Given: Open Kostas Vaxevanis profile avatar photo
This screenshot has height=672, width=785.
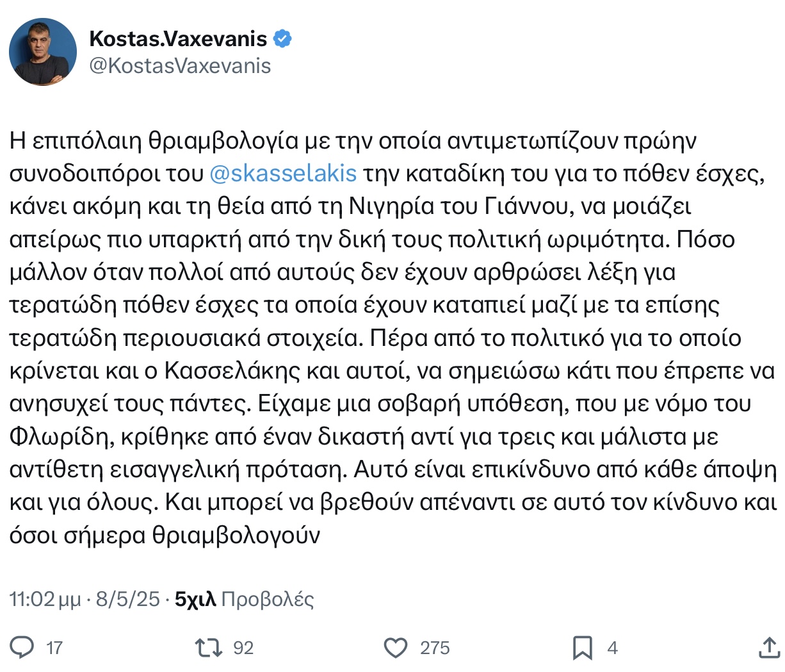Looking at the screenshot, I should tap(43, 52).
